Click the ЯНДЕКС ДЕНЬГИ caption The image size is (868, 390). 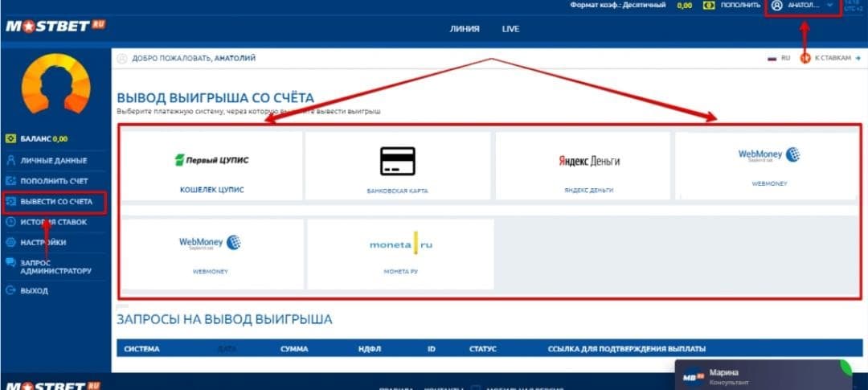pyautogui.click(x=589, y=190)
